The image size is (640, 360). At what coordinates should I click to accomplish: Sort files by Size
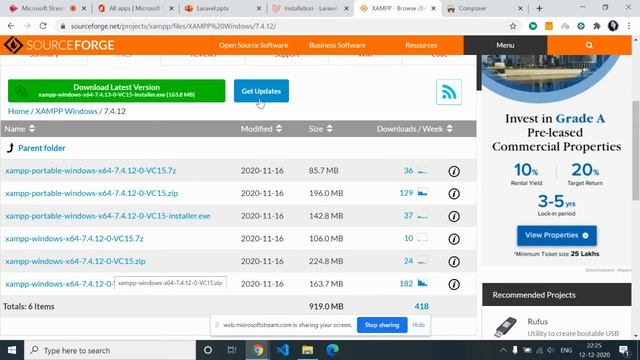coord(321,129)
